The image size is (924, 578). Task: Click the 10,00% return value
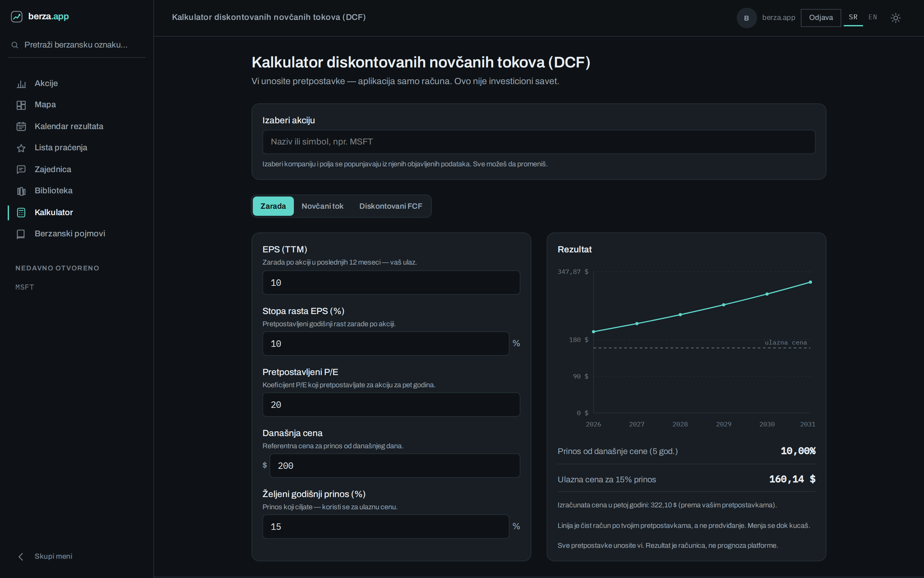coord(798,451)
